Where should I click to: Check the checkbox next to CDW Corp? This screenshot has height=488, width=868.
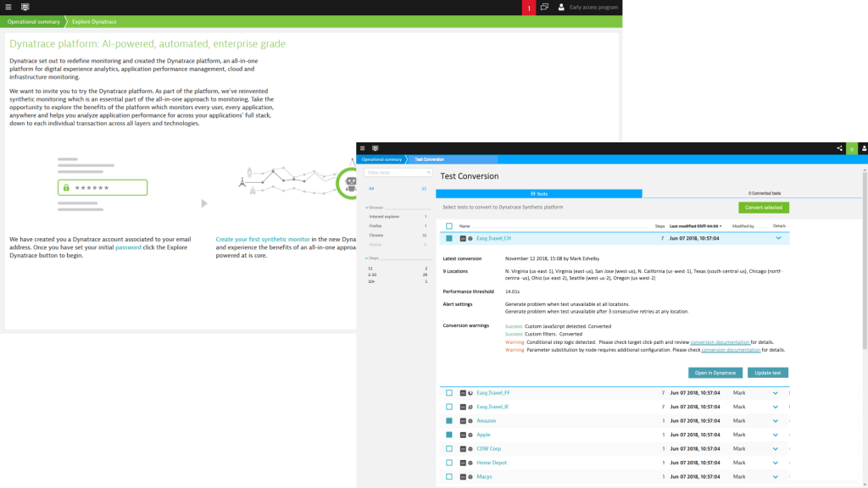click(449, 448)
